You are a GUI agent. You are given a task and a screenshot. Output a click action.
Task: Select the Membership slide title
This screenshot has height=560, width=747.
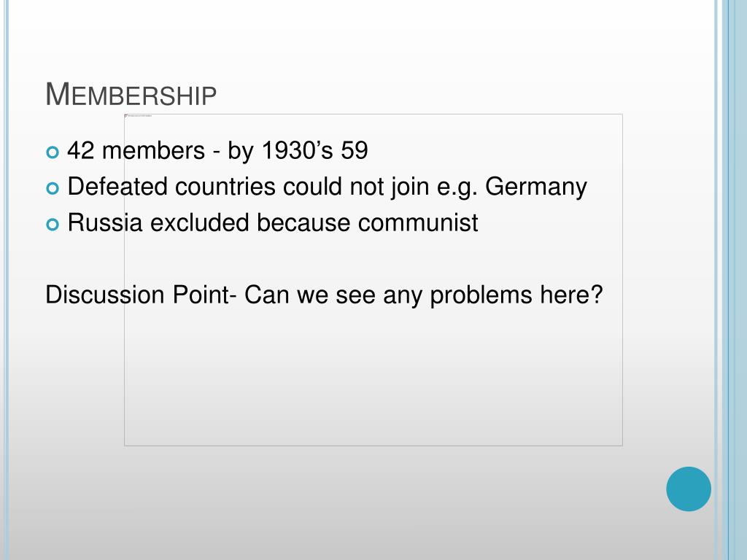[x=131, y=94]
